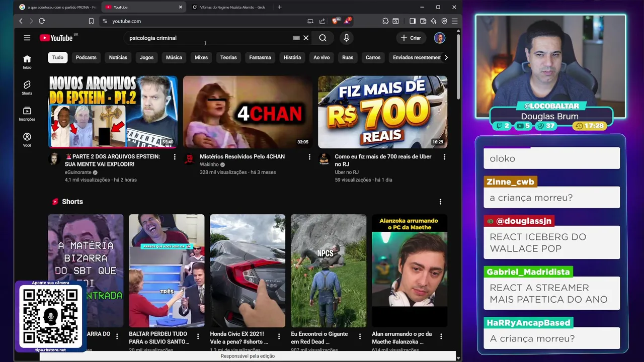This screenshot has height=362, width=644.
Task: Select the Carros filter chip
Action: 373,57
